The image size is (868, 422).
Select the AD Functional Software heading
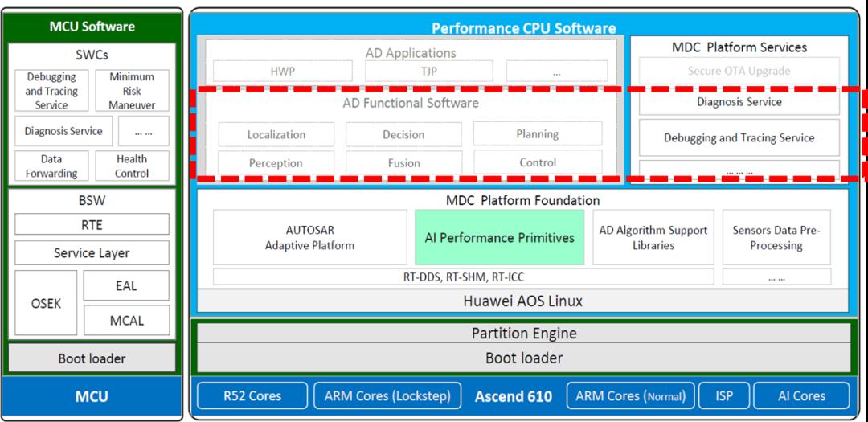(411, 103)
